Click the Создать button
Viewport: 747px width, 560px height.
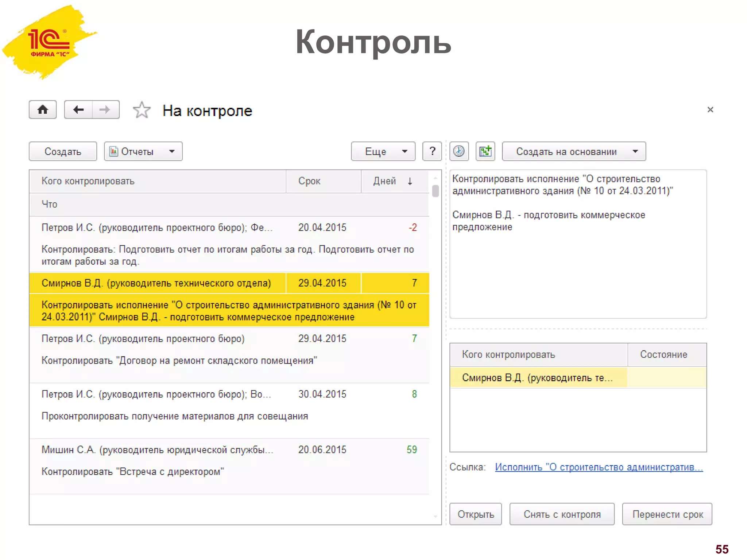(x=63, y=151)
